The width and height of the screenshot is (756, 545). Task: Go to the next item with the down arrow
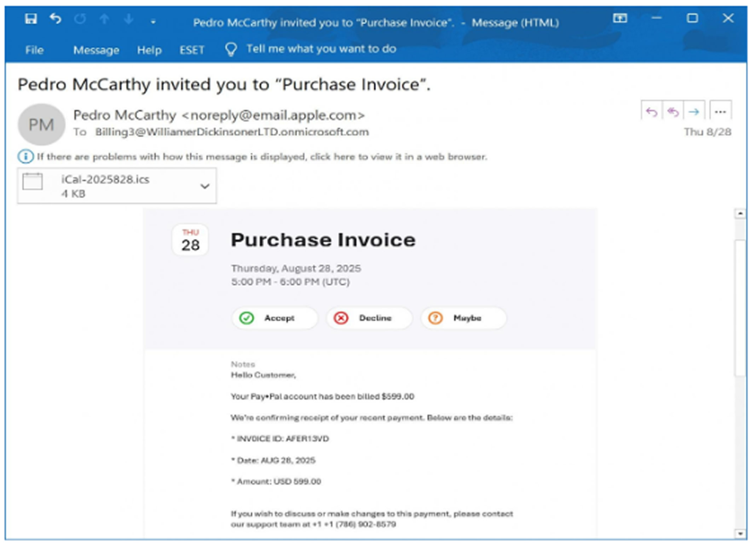129,19
